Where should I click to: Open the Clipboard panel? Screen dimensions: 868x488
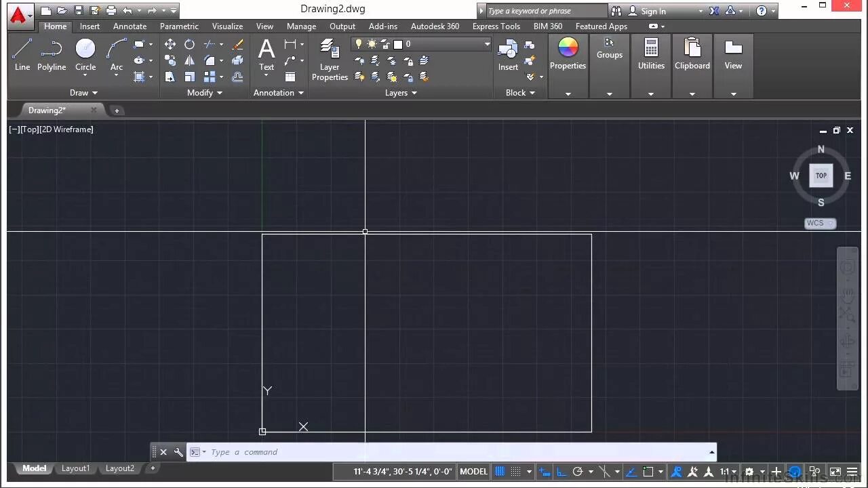[692, 54]
